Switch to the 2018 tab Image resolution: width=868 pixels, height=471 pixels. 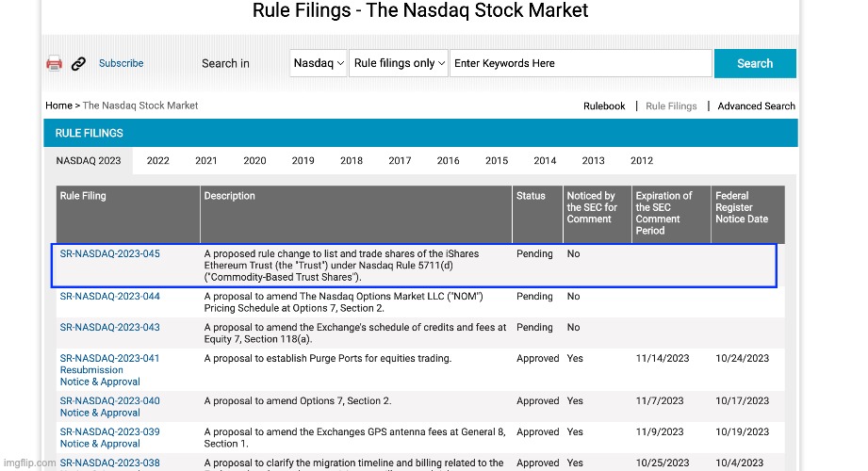352,160
